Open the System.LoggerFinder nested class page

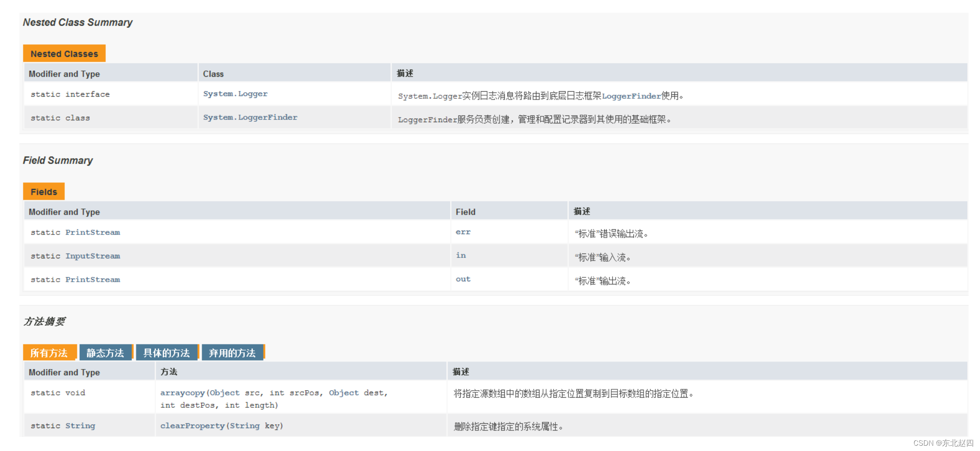coord(249,117)
